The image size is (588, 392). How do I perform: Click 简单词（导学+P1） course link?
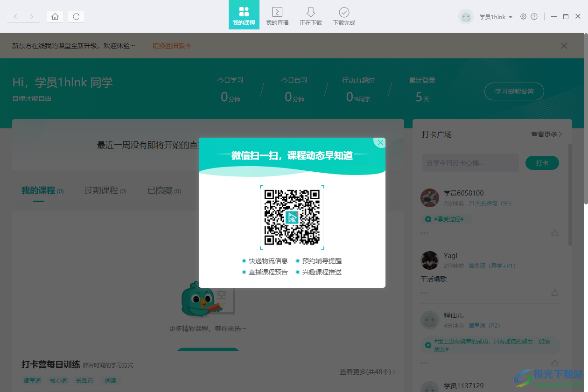492,266
